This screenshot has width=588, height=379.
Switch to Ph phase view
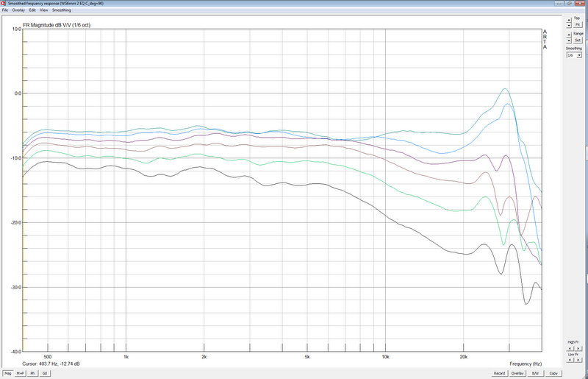[x=34, y=373]
